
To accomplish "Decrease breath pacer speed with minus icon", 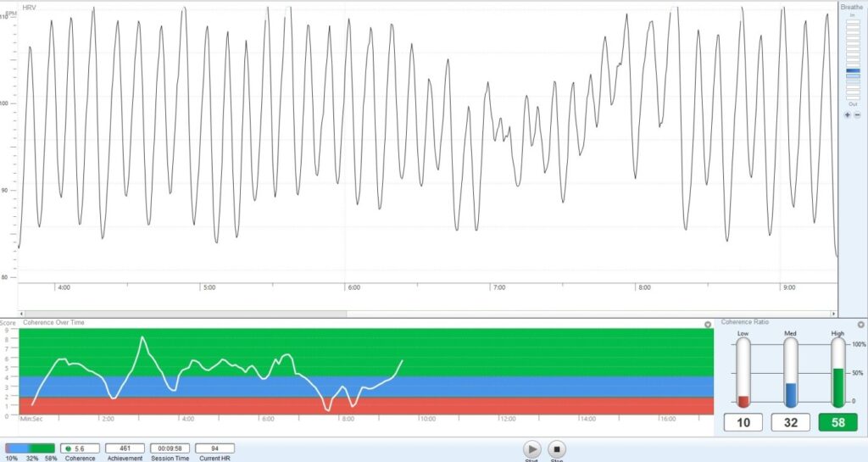I will (857, 114).
